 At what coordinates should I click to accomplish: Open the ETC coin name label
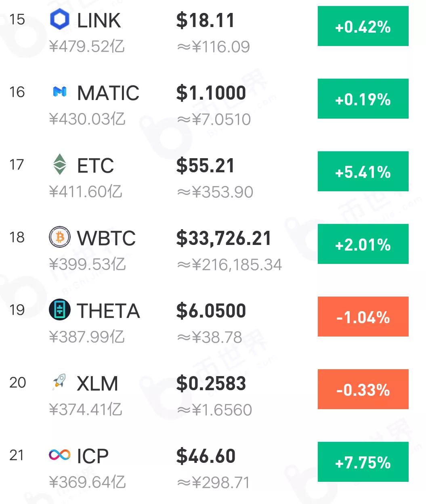pos(96,165)
